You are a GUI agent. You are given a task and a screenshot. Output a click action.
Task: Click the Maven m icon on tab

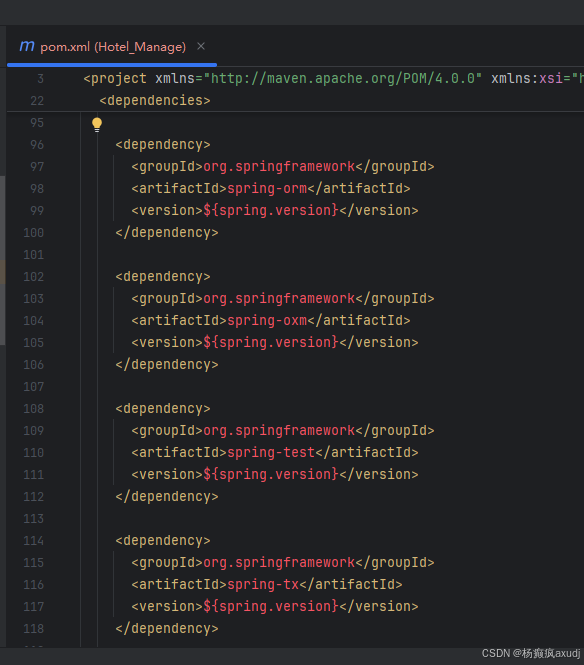(x=27, y=46)
